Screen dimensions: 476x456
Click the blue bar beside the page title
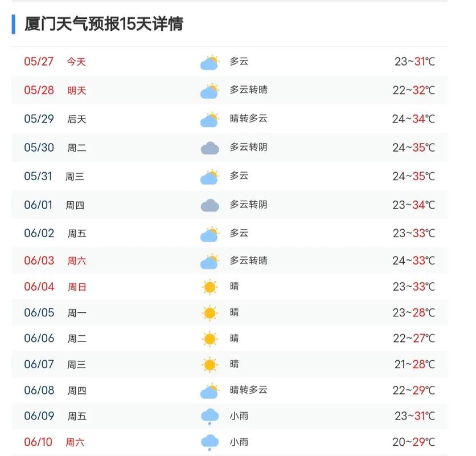(12, 24)
